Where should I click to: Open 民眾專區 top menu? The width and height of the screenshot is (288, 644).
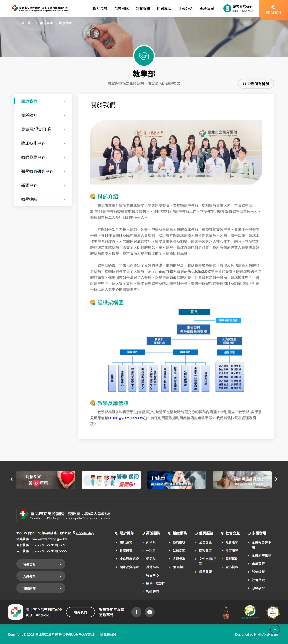(164, 9)
